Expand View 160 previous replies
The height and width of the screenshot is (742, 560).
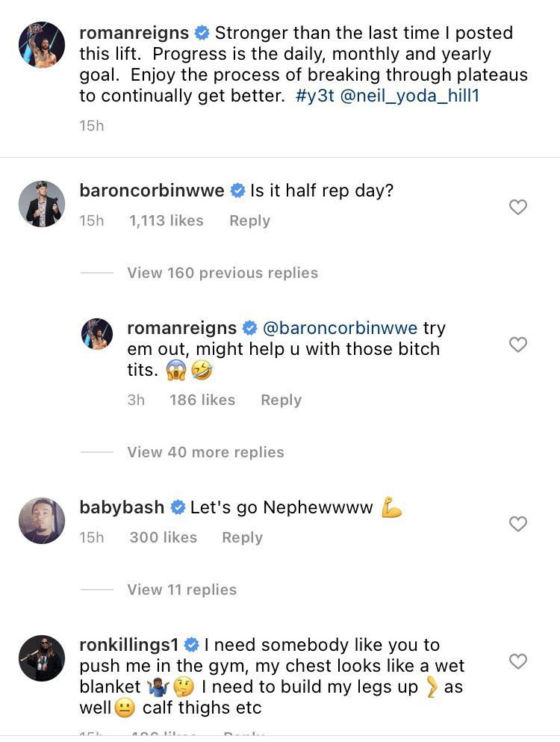pos(223,273)
